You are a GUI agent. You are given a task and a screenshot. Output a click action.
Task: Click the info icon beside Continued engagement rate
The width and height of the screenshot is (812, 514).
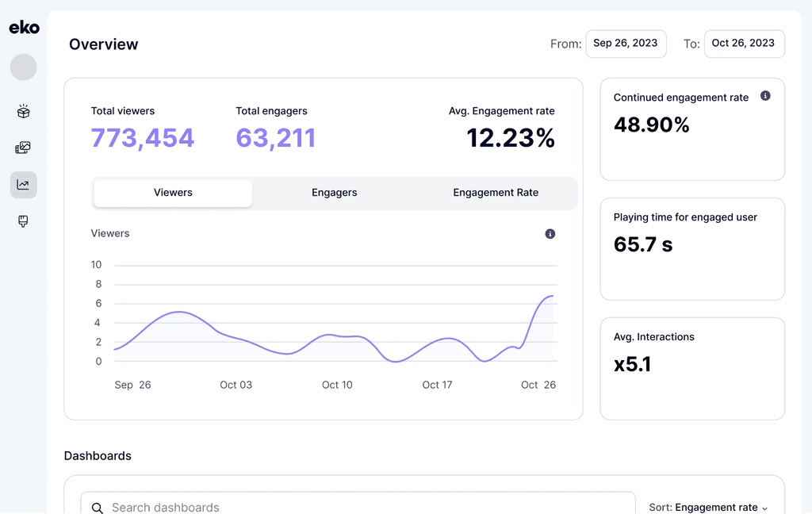click(765, 95)
